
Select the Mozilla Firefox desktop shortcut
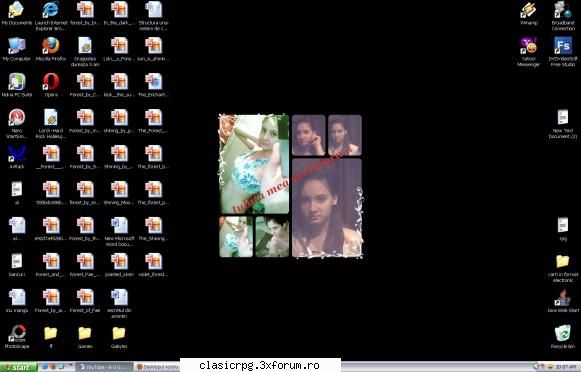tap(51, 49)
